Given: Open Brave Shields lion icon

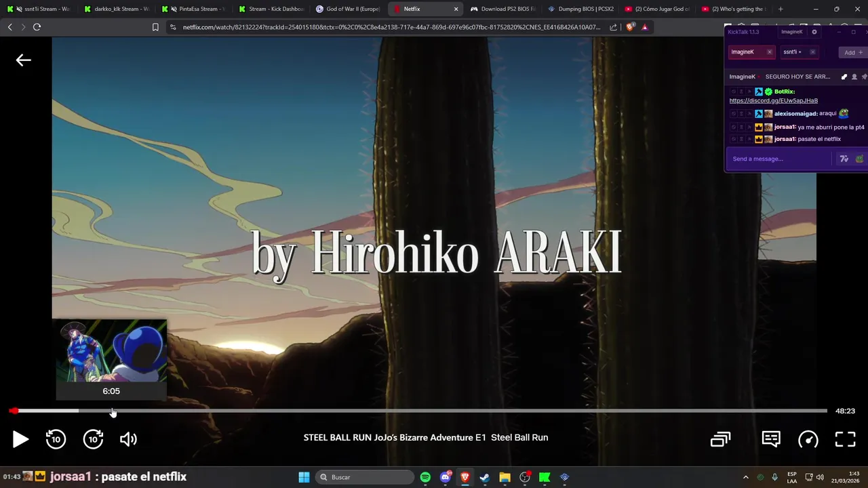Looking at the screenshot, I should click(x=631, y=27).
